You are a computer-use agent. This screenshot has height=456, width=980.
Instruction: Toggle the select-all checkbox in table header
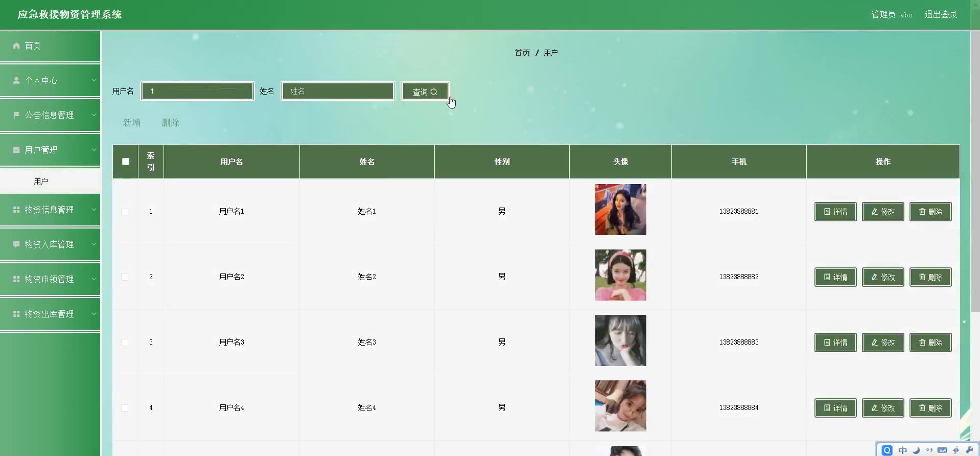126,162
